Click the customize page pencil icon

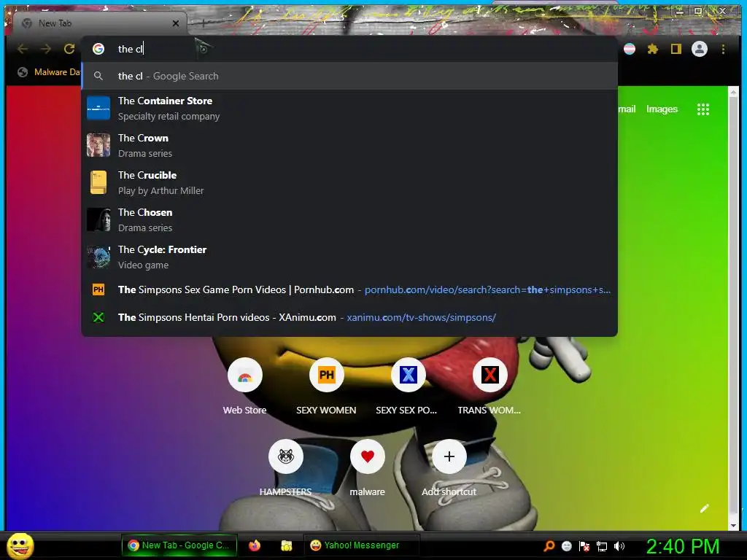pyautogui.click(x=705, y=508)
